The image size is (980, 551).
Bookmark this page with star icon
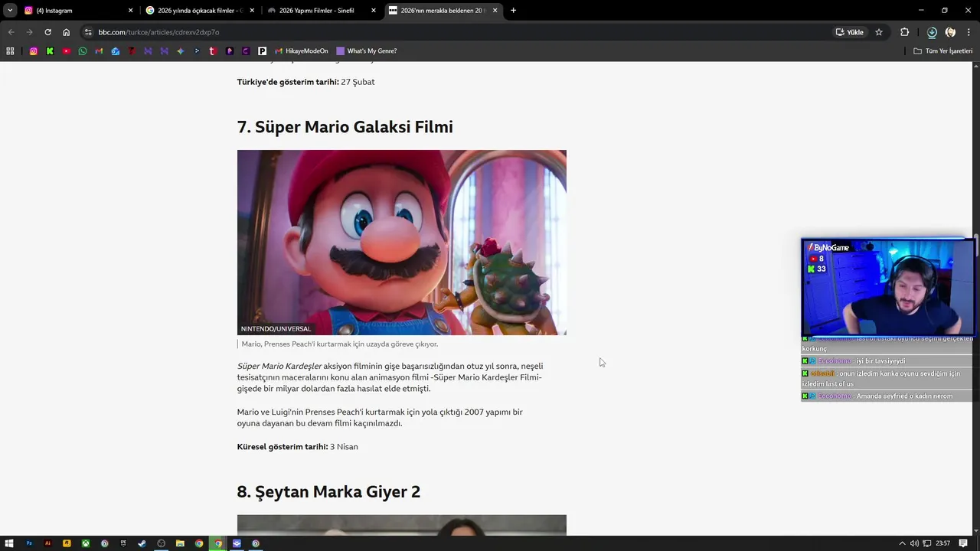click(879, 32)
